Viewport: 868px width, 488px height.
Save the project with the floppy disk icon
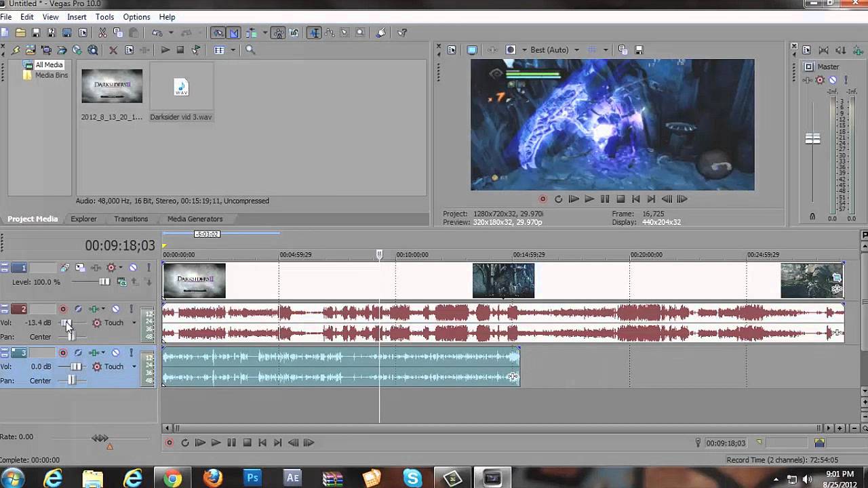36,33
